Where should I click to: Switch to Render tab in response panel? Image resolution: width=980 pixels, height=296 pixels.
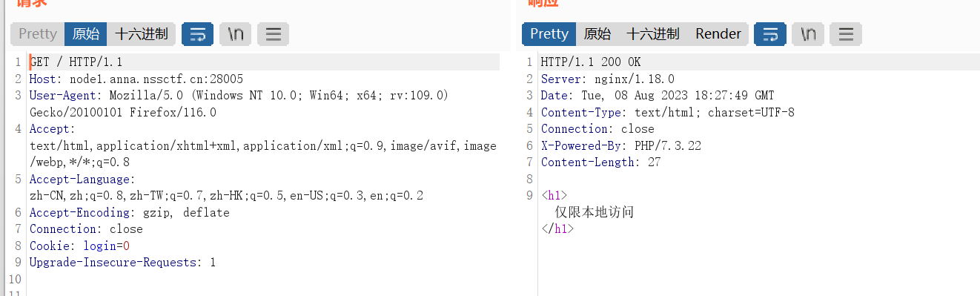[x=718, y=33]
